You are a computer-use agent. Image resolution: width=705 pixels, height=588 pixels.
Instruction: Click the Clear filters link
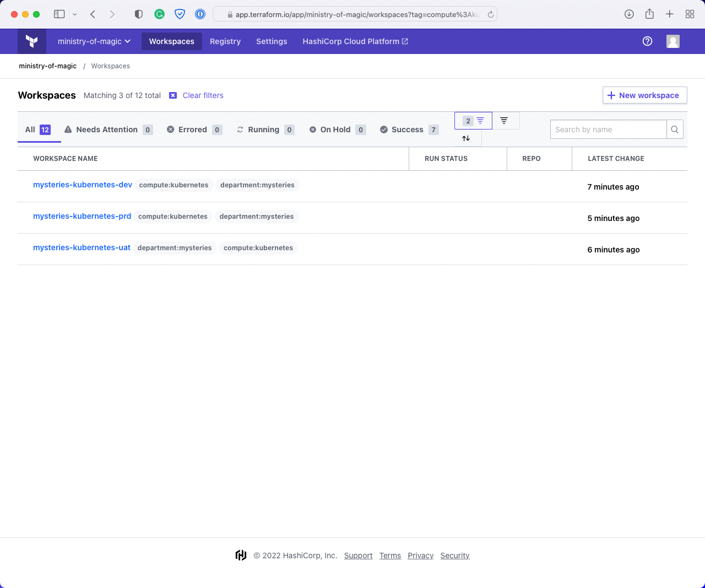coord(203,95)
